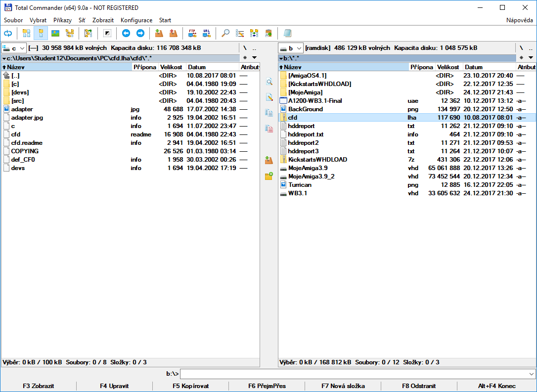Open the multi-rename tool icon
The height and width of the screenshot is (392, 537).
[x=240, y=33]
